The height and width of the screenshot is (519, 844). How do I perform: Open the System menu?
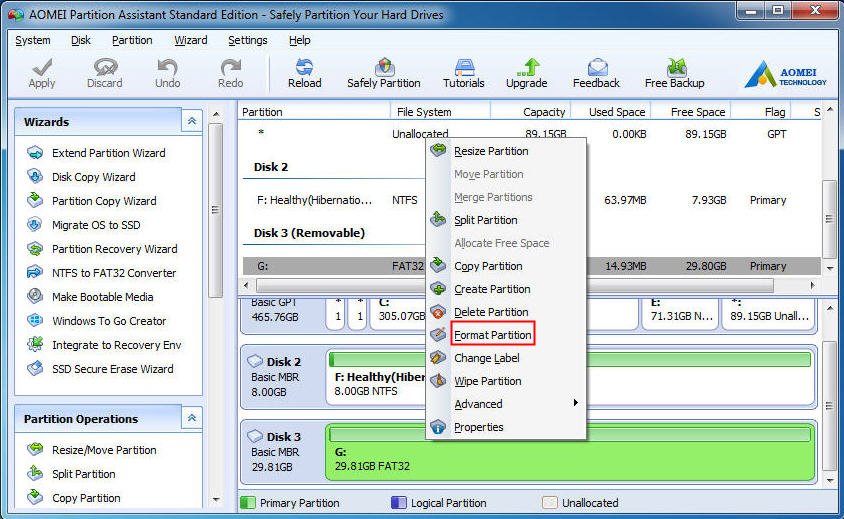tap(33, 40)
